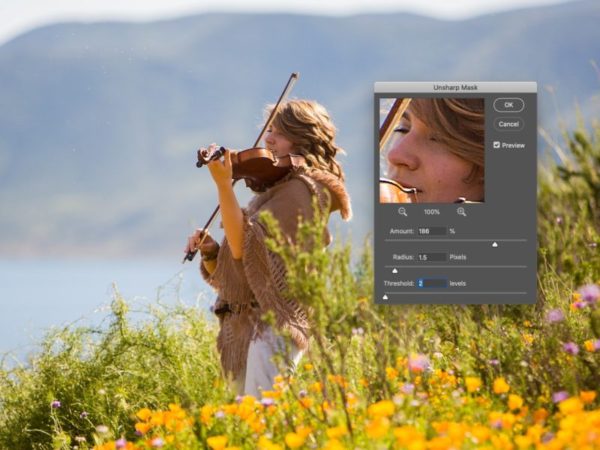Click the Threshold slider handle

[x=385, y=296]
